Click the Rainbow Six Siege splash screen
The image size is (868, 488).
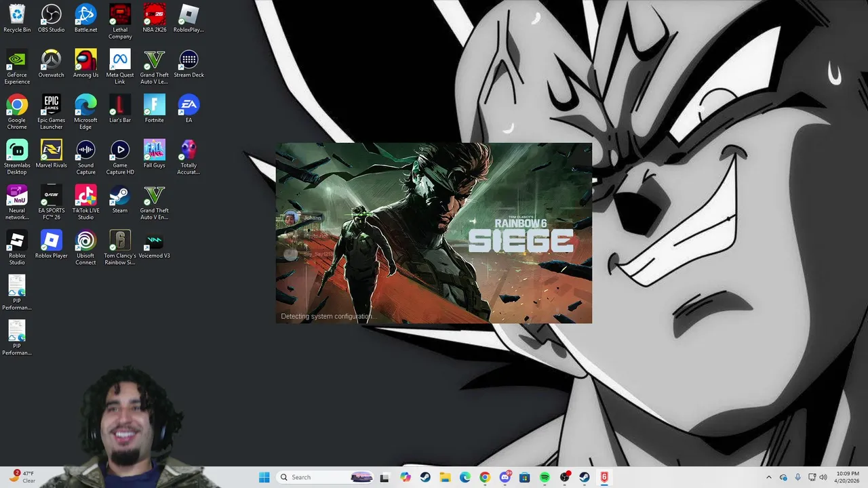pyautogui.click(x=434, y=233)
